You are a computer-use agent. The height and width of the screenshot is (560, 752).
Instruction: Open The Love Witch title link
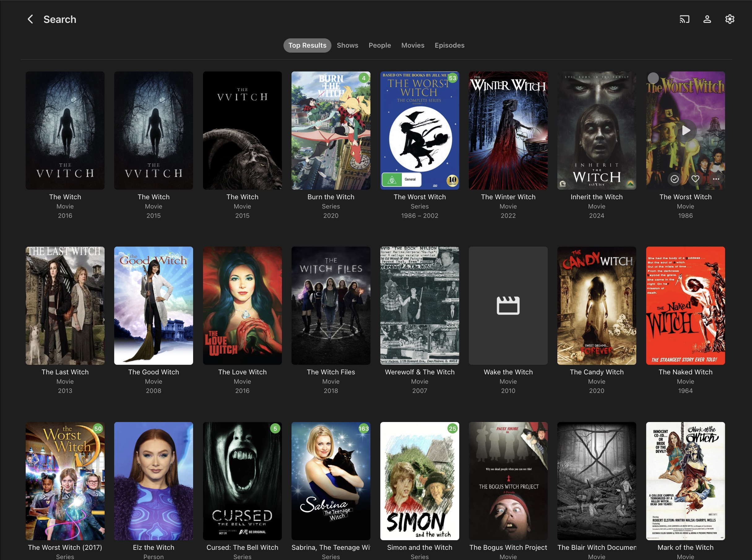[x=242, y=372]
